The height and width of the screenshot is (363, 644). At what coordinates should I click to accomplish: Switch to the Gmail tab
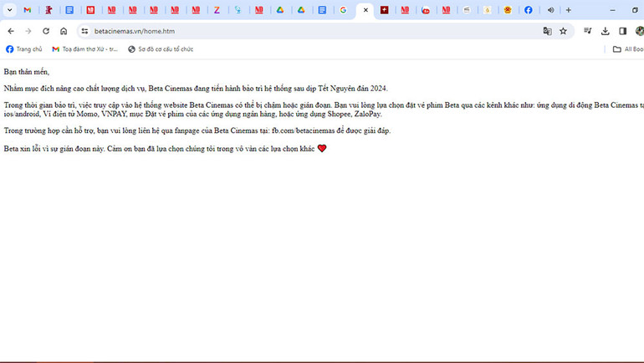click(x=28, y=10)
